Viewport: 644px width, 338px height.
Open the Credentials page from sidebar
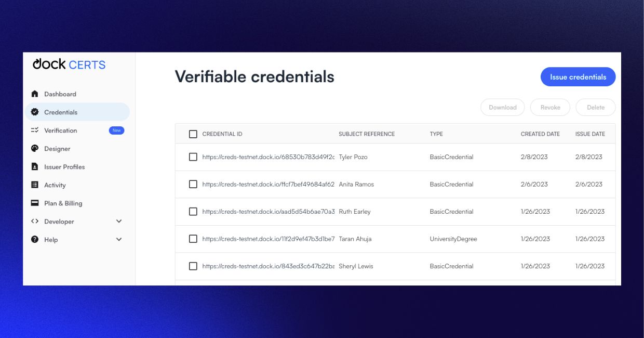coord(62,112)
